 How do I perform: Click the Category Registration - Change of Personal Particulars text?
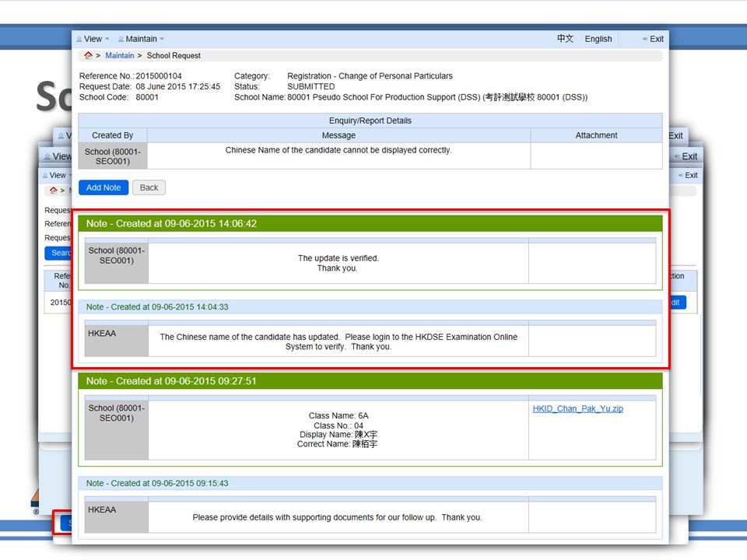[370, 75]
